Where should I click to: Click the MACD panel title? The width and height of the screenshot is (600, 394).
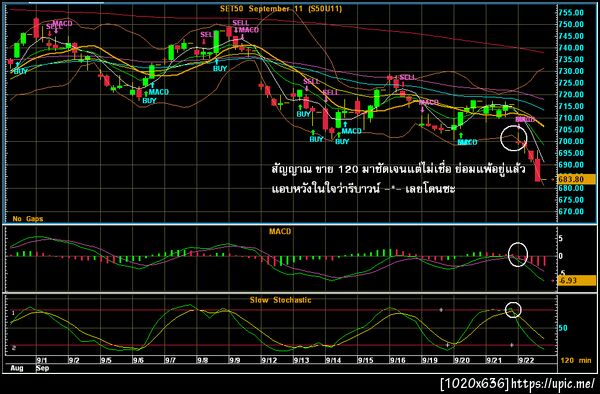pos(280,231)
